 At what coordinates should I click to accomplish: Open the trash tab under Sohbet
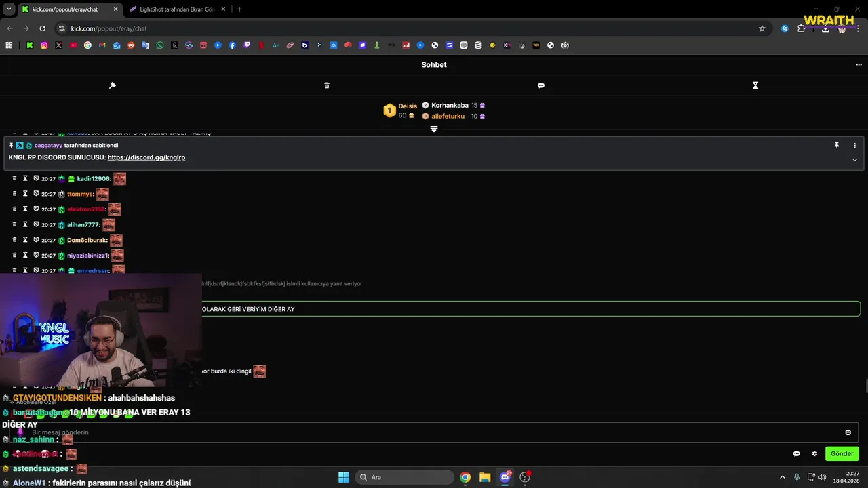click(327, 85)
